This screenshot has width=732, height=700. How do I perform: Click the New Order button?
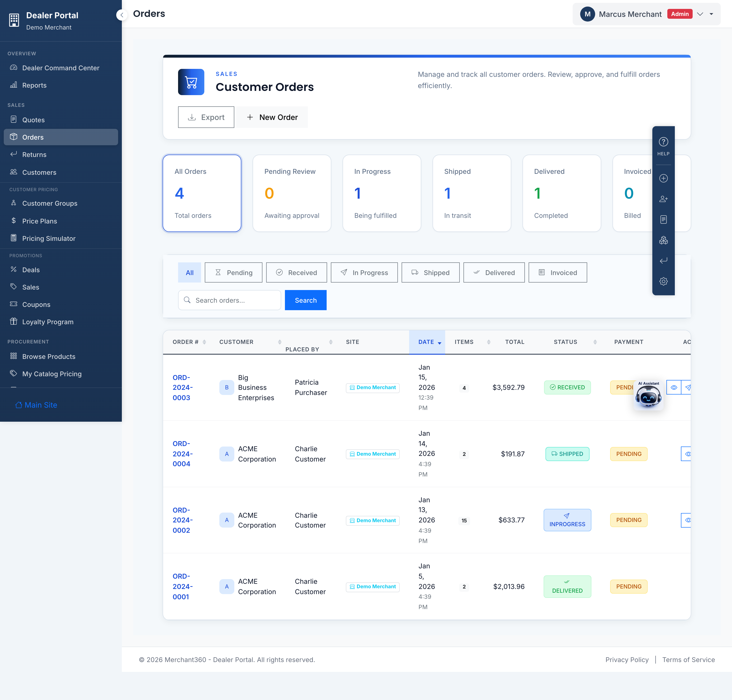272,117
